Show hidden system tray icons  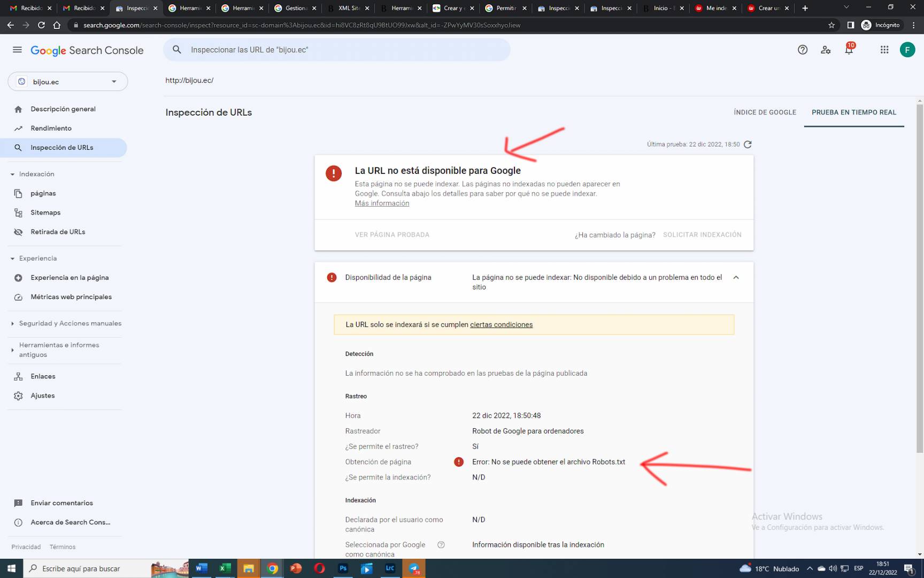pos(810,568)
